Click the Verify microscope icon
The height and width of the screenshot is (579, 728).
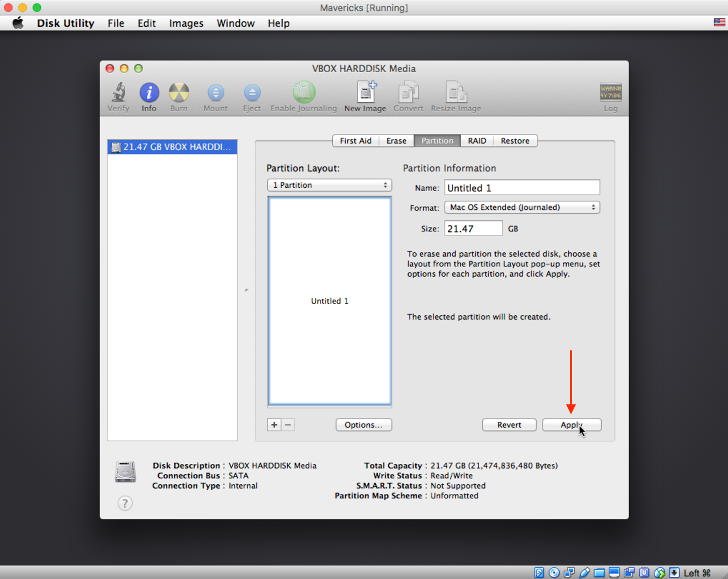[x=118, y=93]
